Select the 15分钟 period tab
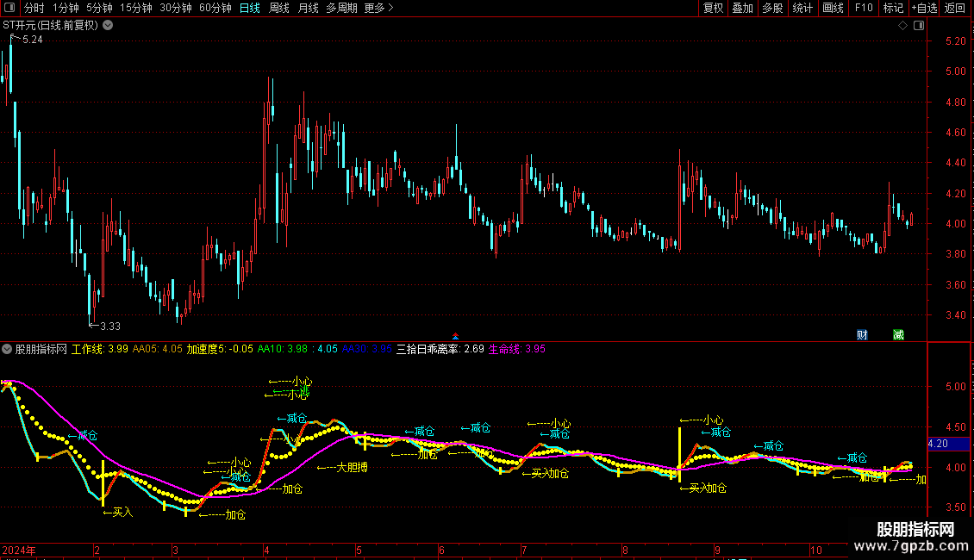974x560 pixels. coord(136,8)
